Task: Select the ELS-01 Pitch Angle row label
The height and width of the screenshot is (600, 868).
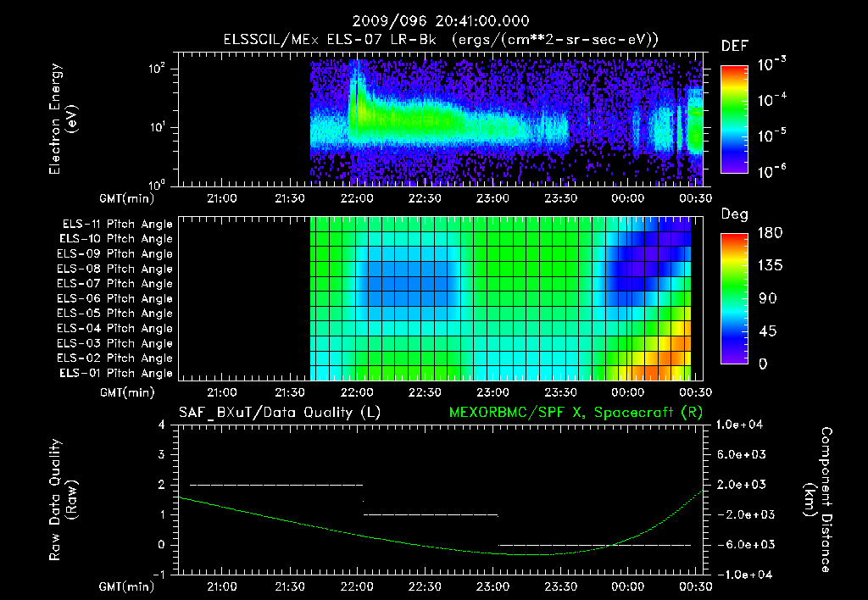Action: pos(116,373)
